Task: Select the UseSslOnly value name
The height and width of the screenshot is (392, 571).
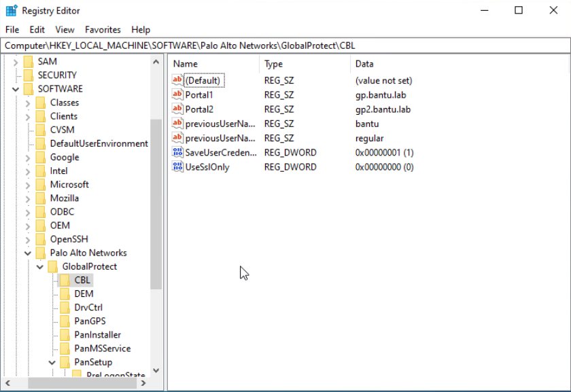Action: [x=207, y=167]
